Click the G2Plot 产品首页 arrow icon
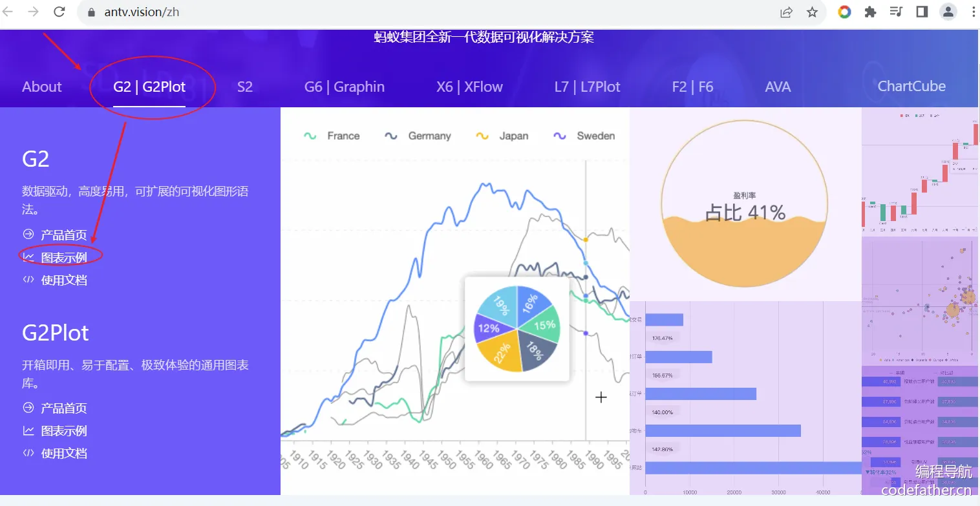This screenshot has height=506, width=980. point(28,408)
